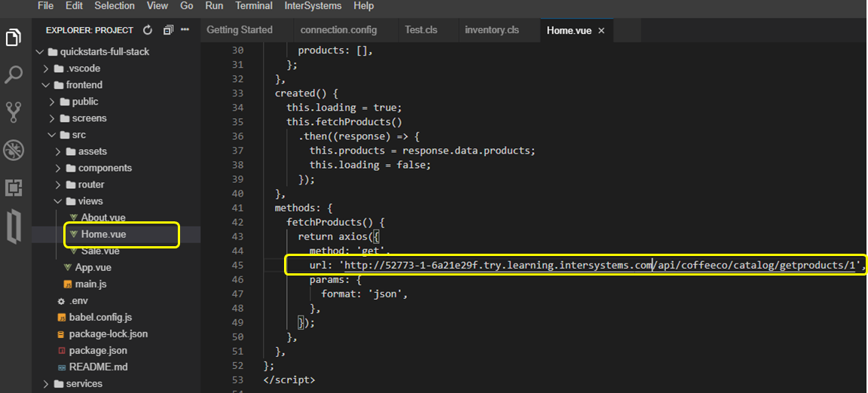Open the Help menu
The width and height of the screenshot is (868, 393).
coord(363,6)
